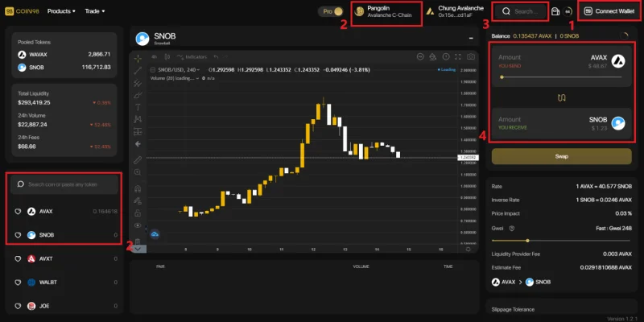Open the 4h interval selector
Image resolution: width=644 pixels, height=322 pixels.
tap(154, 56)
